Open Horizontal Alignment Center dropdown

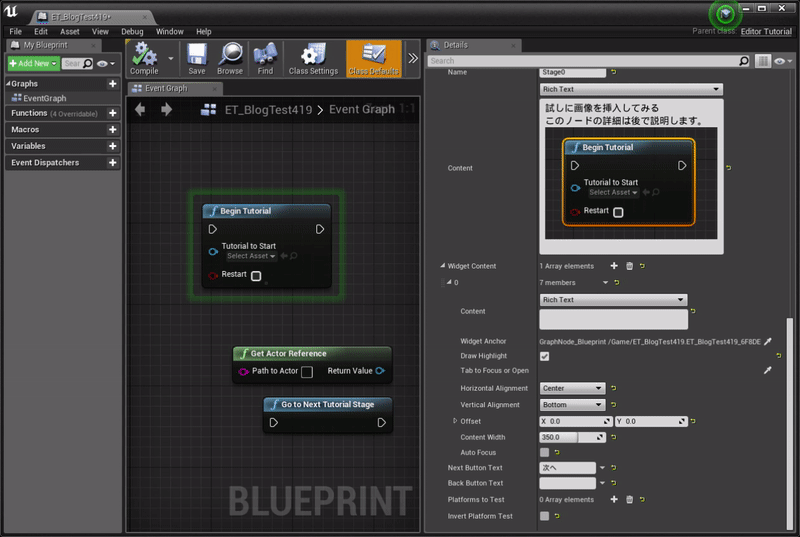tap(572, 388)
